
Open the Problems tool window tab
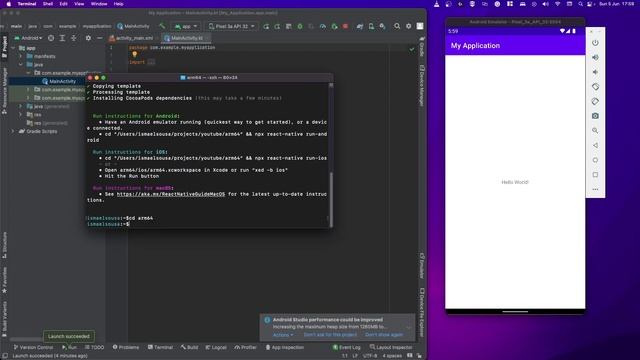tap(126, 347)
